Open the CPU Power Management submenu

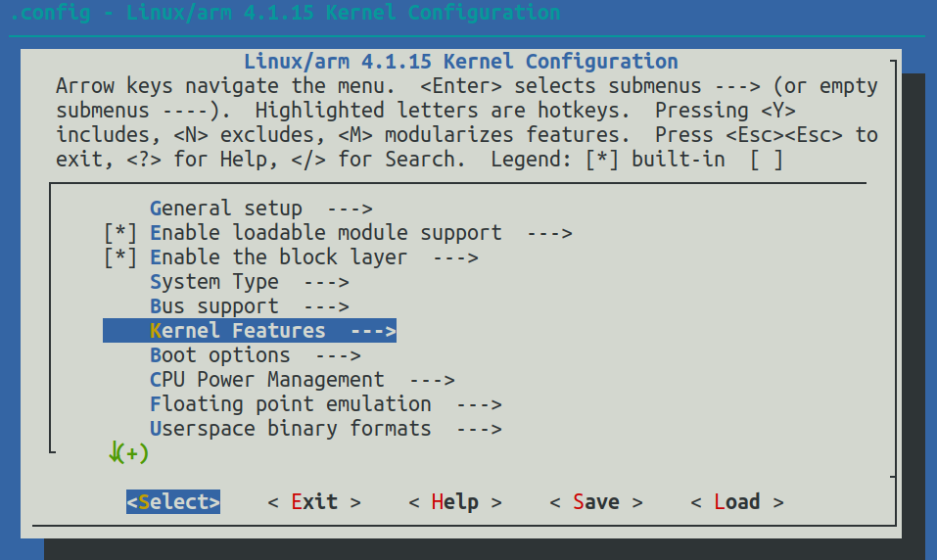(x=302, y=380)
